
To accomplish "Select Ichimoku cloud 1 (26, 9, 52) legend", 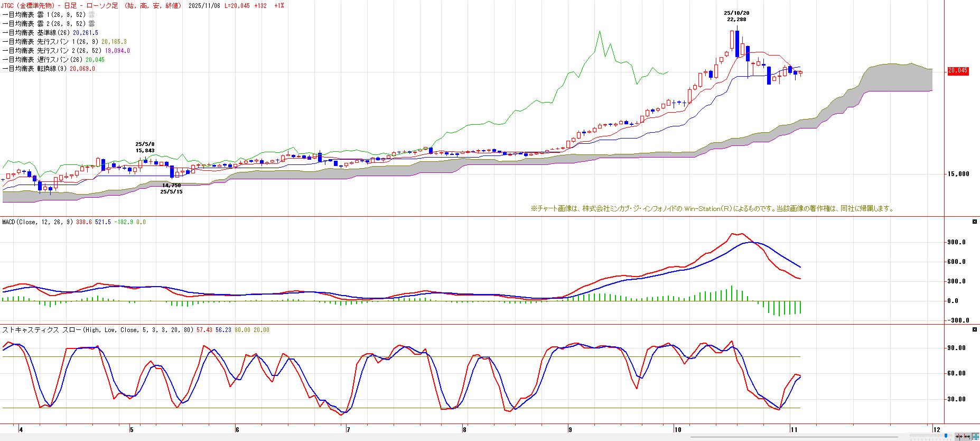I will [x=49, y=14].
